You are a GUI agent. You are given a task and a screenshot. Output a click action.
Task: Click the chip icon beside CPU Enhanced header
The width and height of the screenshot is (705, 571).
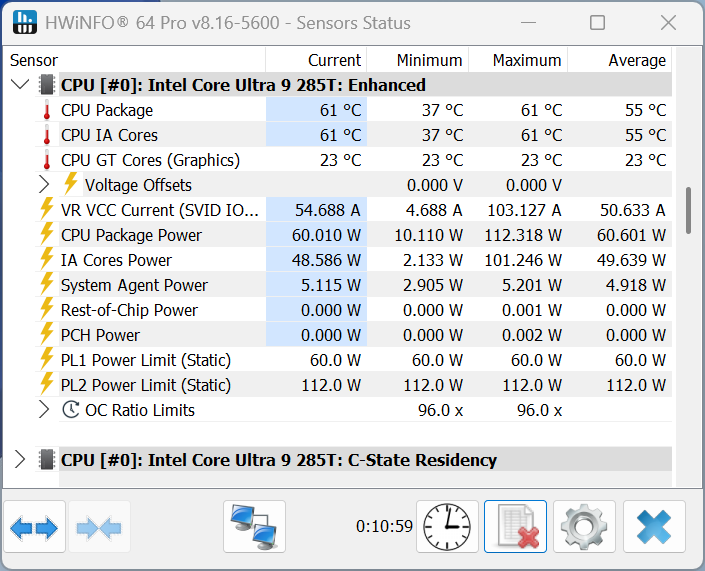click(x=47, y=85)
